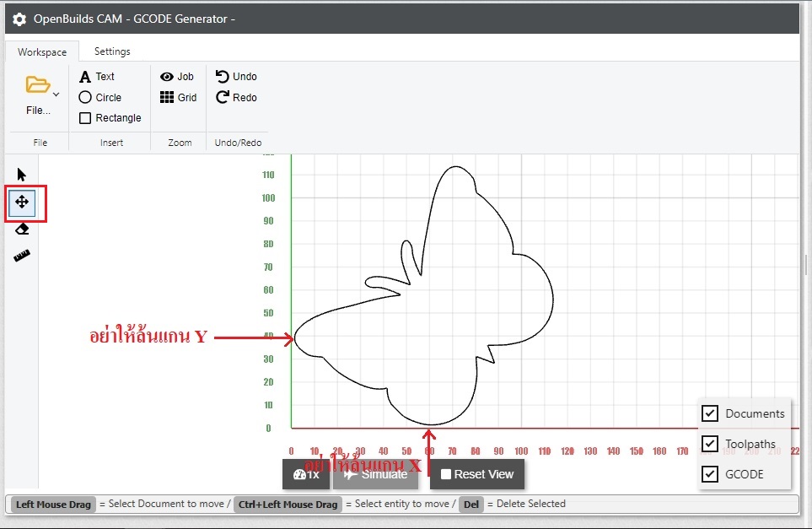Click the 'Zoom' group label
Image resolution: width=812 pixels, height=529 pixels.
pyautogui.click(x=180, y=143)
